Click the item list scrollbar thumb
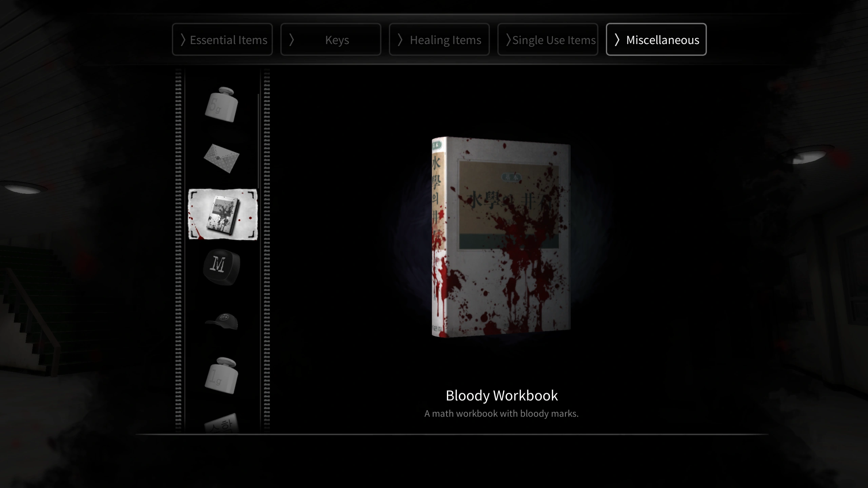The height and width of the screenshot is (488, 868). point(258,141)
